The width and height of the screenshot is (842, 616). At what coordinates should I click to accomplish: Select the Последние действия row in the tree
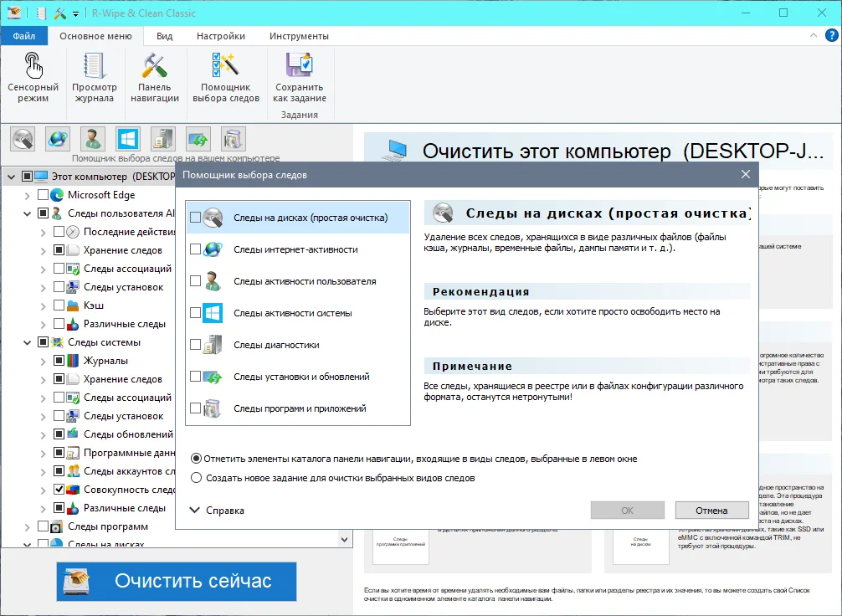130,232
